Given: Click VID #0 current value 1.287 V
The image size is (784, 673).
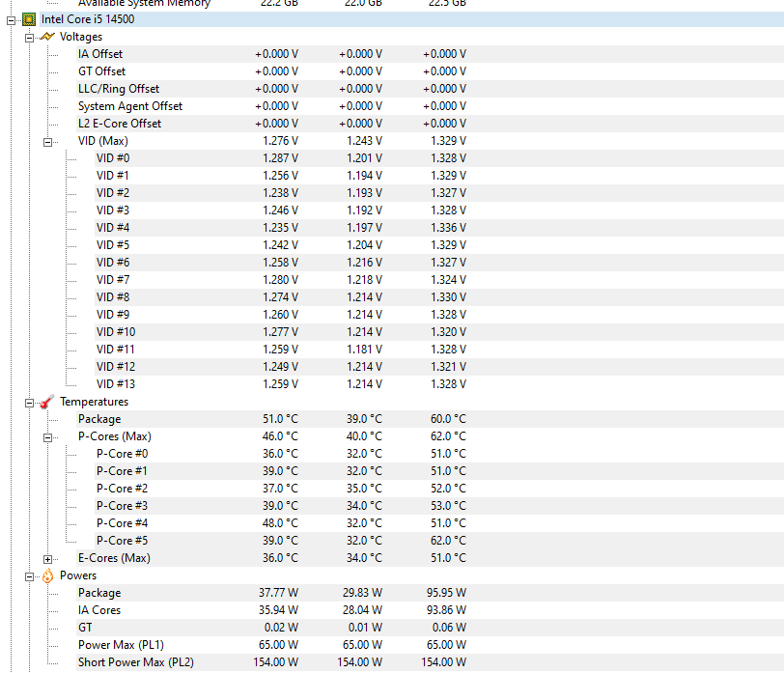Looking at the screenshot, I should click(x=281, y=158).
